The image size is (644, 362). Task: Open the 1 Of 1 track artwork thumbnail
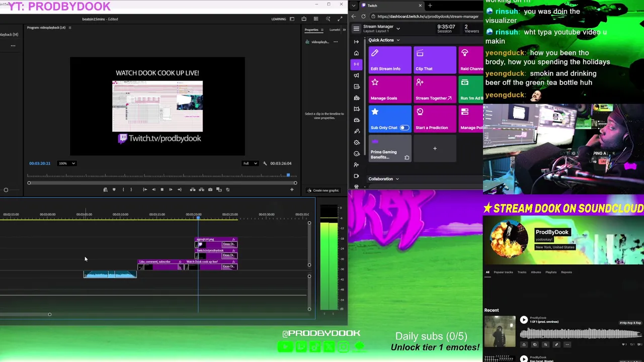[x=500, y=331]
